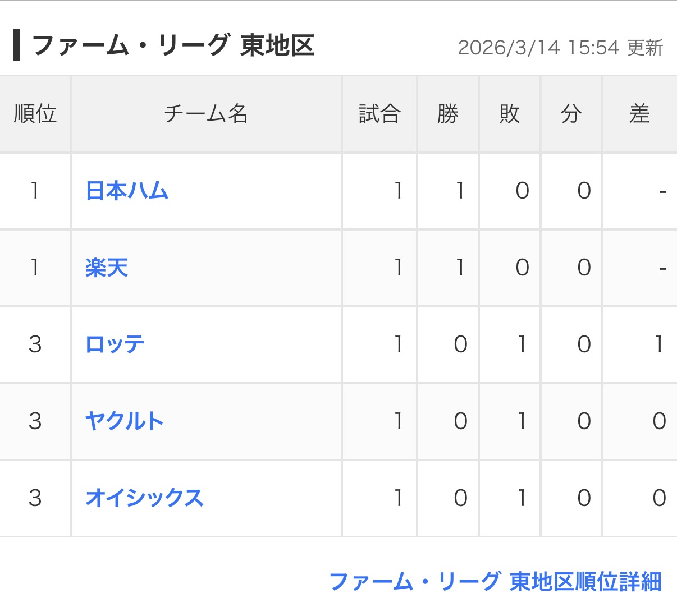Click the 差 column header
Viewport: 677px width, 616px height.
[639, 114]
